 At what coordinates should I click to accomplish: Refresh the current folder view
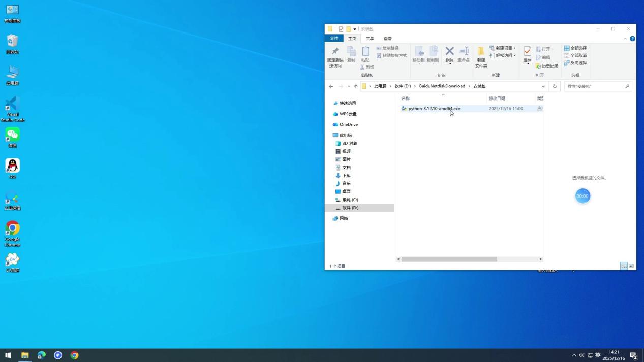555,86
